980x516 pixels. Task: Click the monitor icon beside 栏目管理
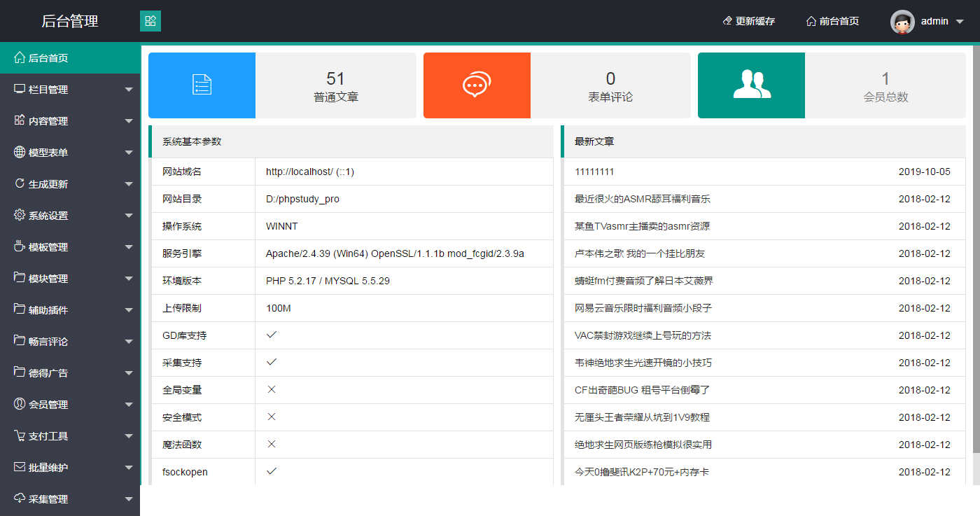[x=20, y=89]
